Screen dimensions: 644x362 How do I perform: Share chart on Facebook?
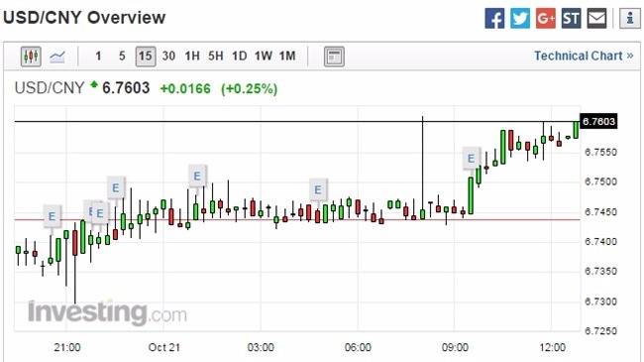pos(494,19)
